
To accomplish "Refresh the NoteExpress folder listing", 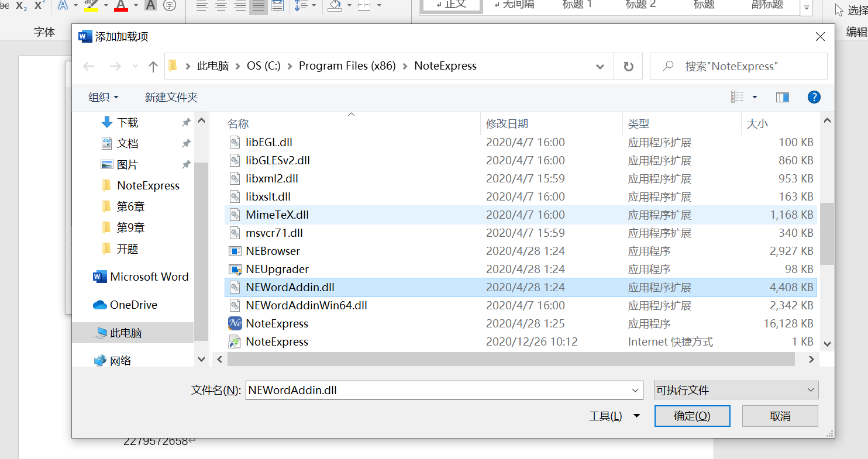I will tap(629, 67).
